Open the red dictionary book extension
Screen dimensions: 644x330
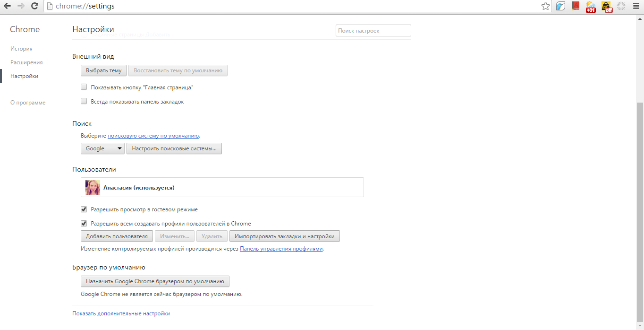575,6
